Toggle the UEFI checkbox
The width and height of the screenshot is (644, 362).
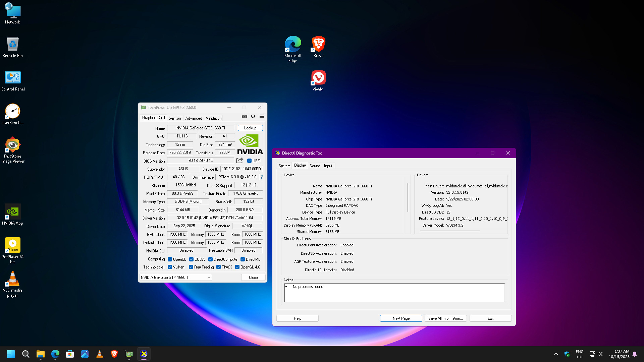249,161
